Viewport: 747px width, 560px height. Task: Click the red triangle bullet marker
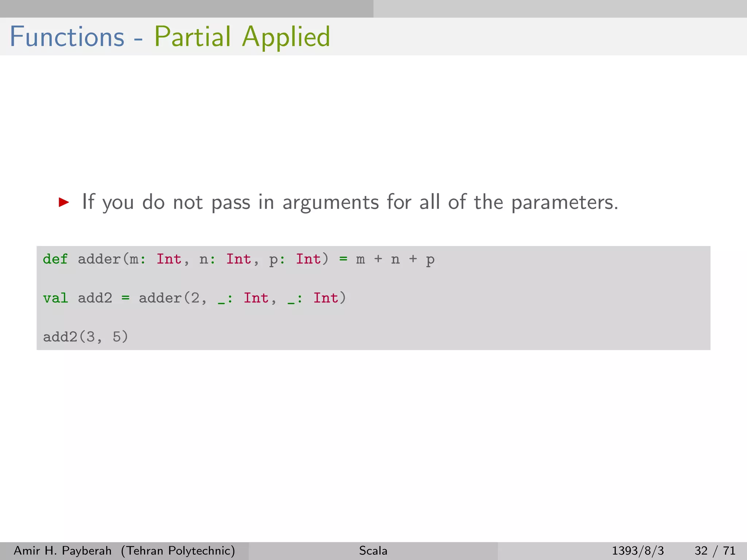pyautogui.click(x=64, y=202)
